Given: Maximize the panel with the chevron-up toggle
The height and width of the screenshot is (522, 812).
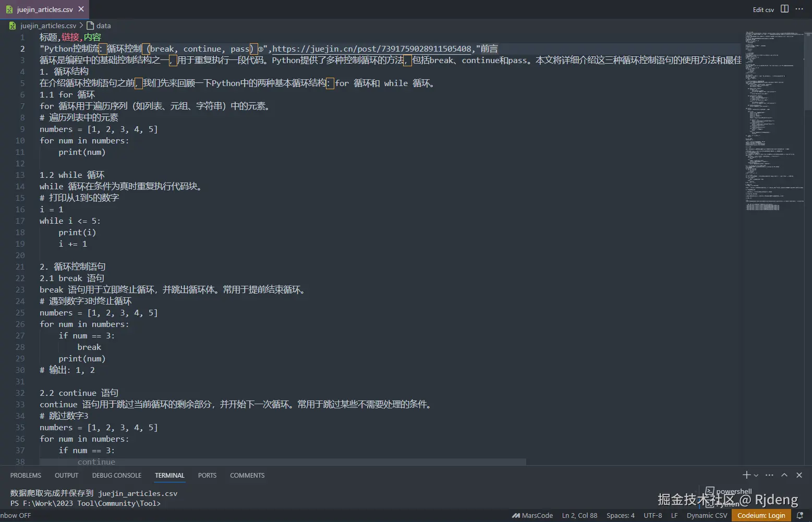Looking at the screenshot, I should [784, 475].
